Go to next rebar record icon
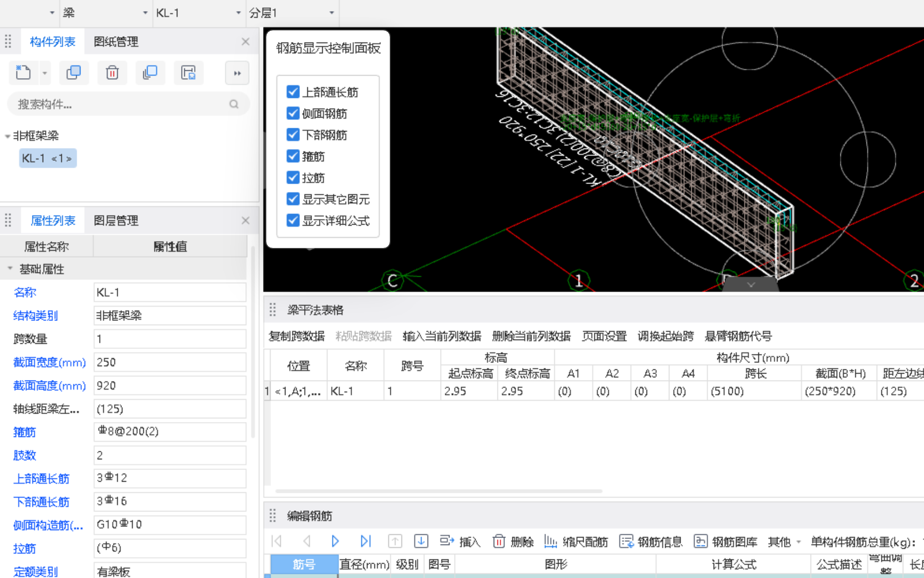Image resolution: width=924 pixels, height=578 pixels. pyautogui.click(x=335, y=541)
